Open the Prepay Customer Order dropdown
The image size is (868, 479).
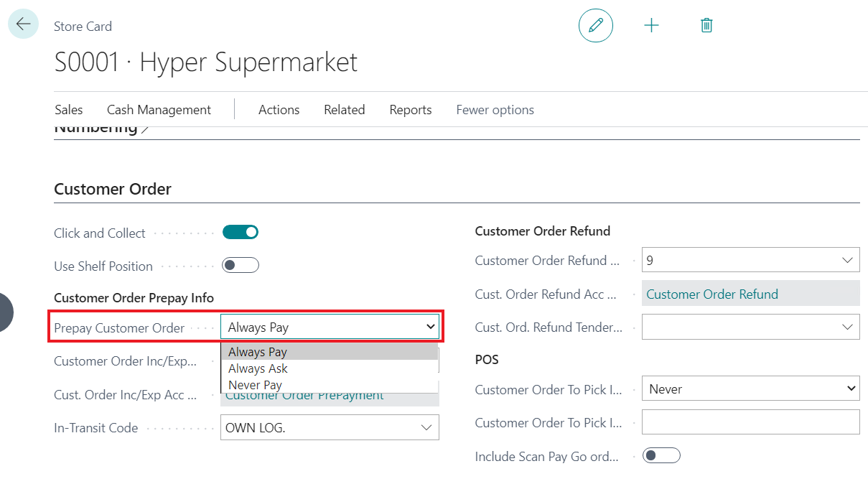330,327
